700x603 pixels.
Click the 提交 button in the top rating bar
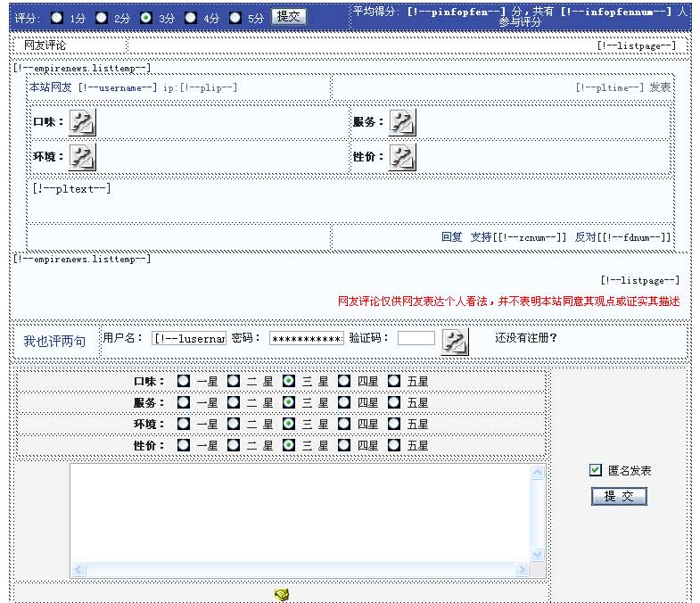pos(288,17)
